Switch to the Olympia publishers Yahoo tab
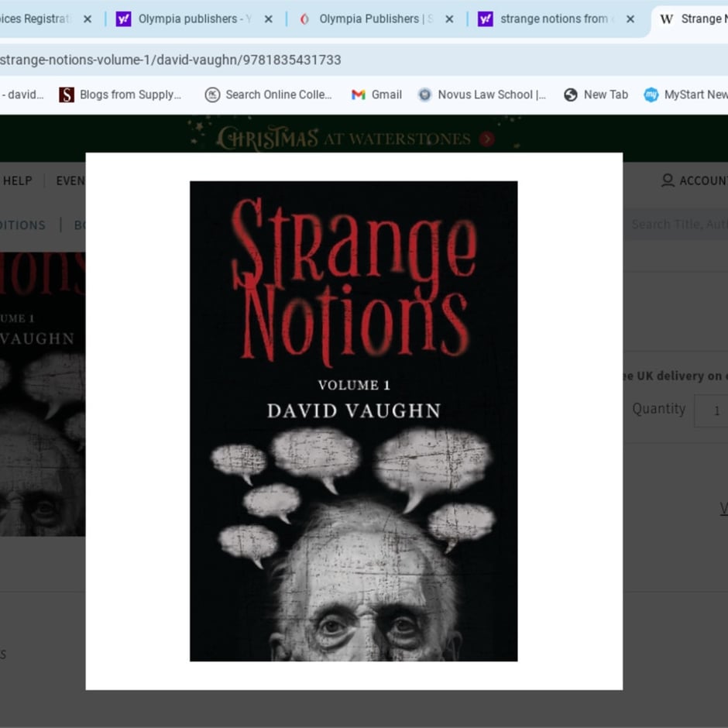Image resolution: width=728 pixels, height=728 pixels. (x=195, y=19)
